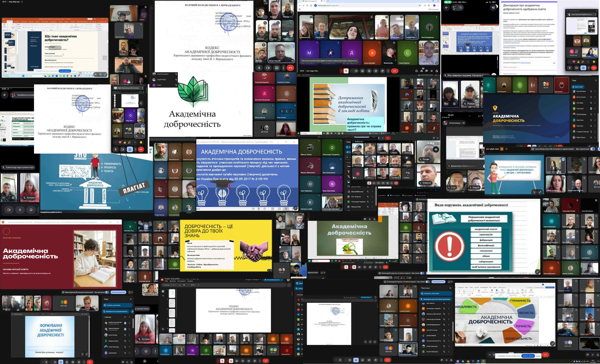The width and height of the screenshot is (600, 364).
Task: Mute microphone on the Олександр веде презентацію phone
Action: tap(20, 210)
